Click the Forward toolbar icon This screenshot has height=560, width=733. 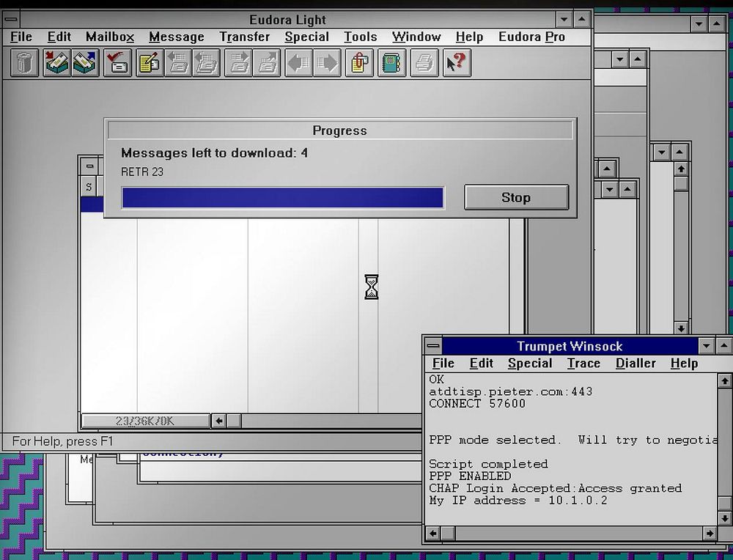[x=238, y=62]
